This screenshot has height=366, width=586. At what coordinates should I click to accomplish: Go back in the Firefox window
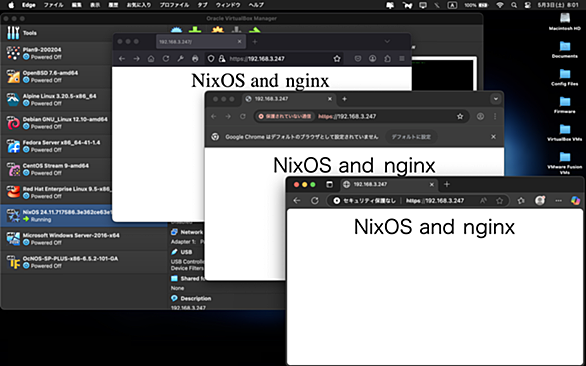click(x=121, y=59)
